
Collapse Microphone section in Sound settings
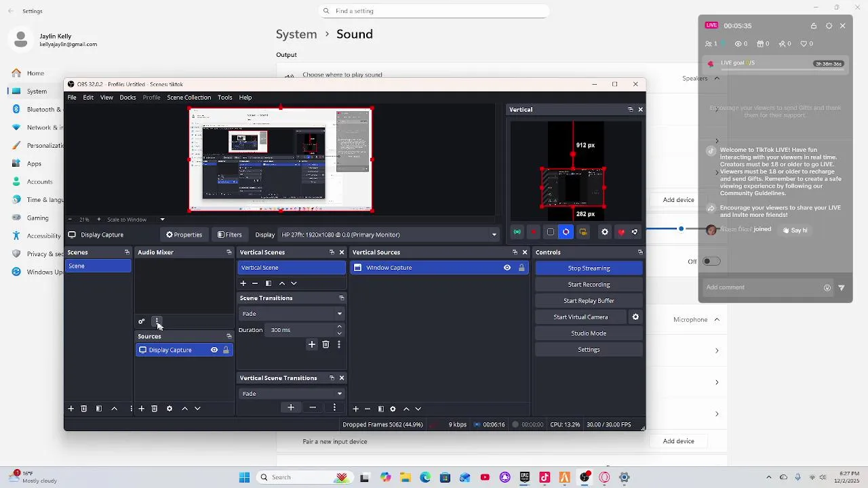(x=717, y=320)
